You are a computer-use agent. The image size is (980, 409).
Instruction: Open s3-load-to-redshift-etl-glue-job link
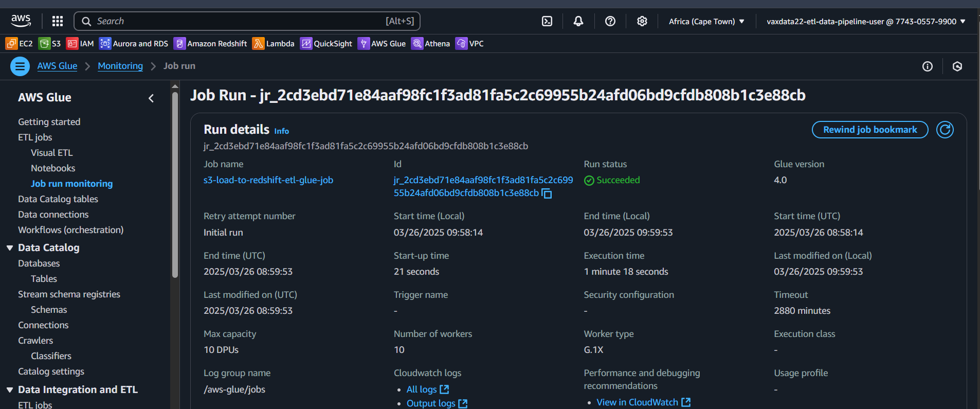tap(268, 180)
